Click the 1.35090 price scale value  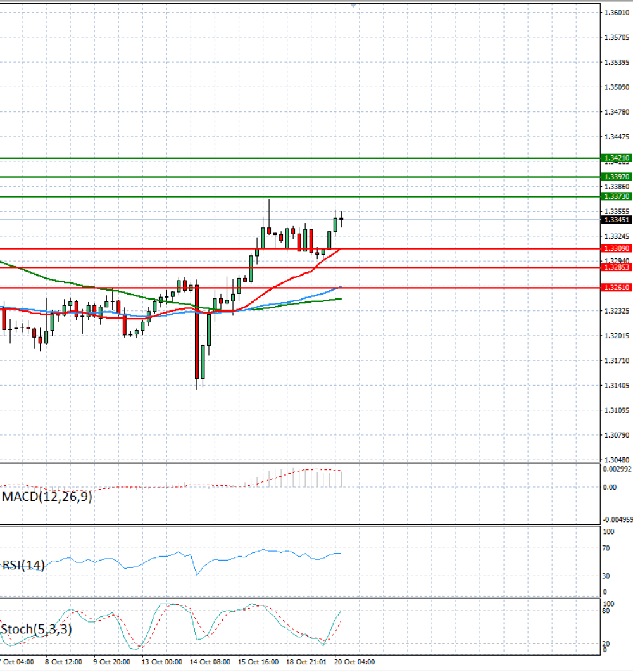(x=617, y=87)
